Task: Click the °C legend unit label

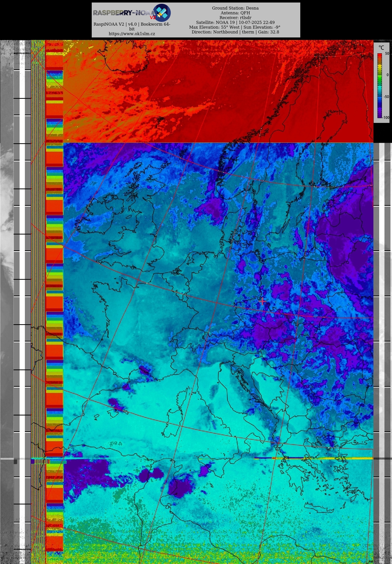Action: 381,48
